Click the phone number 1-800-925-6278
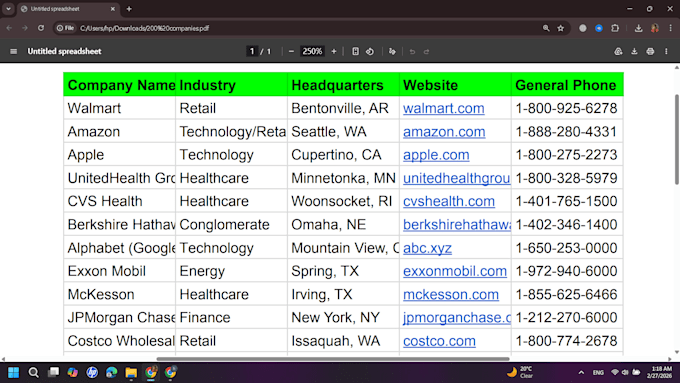The width and height of the screenshot is (680, 383). (566, 108)
